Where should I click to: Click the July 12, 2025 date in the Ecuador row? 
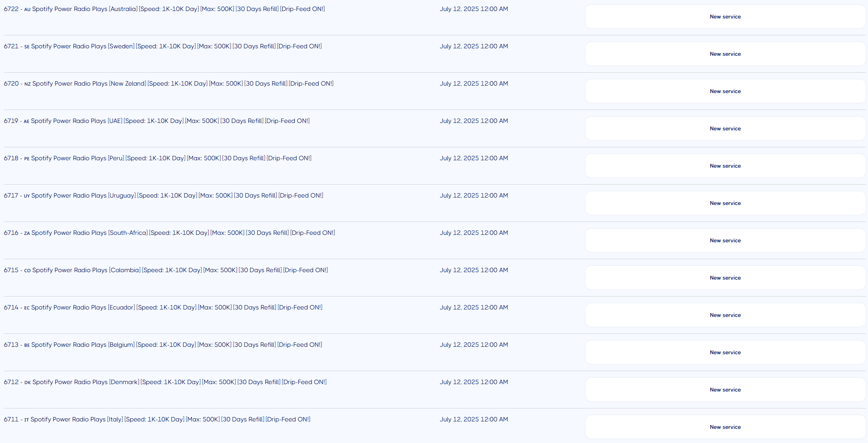point(474,308)
